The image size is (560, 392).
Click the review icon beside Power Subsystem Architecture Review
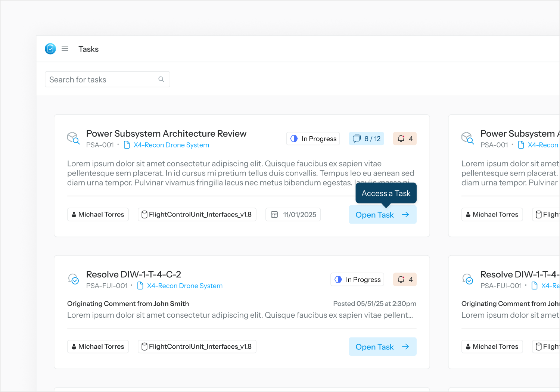pos(73,138)
